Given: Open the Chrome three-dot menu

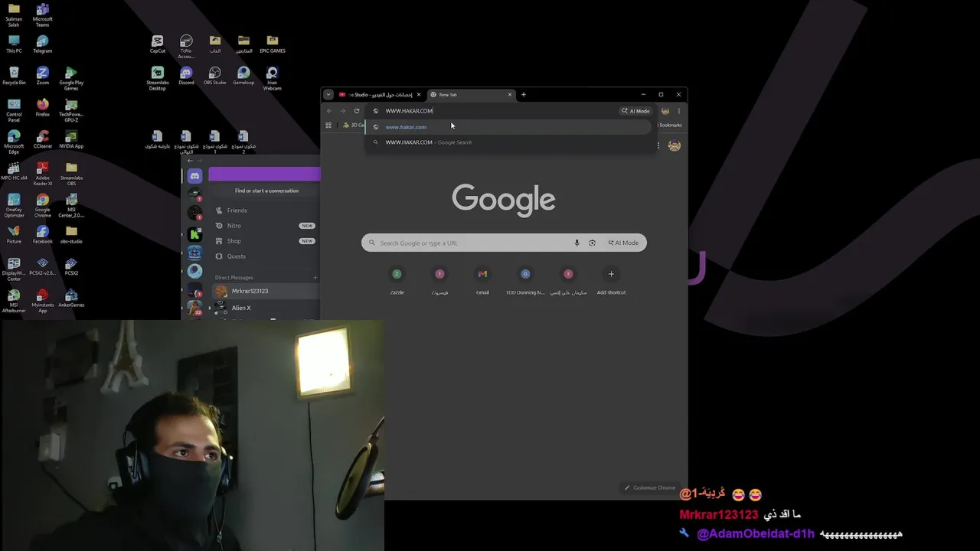Looking at the screenshot, I should 679,111.
